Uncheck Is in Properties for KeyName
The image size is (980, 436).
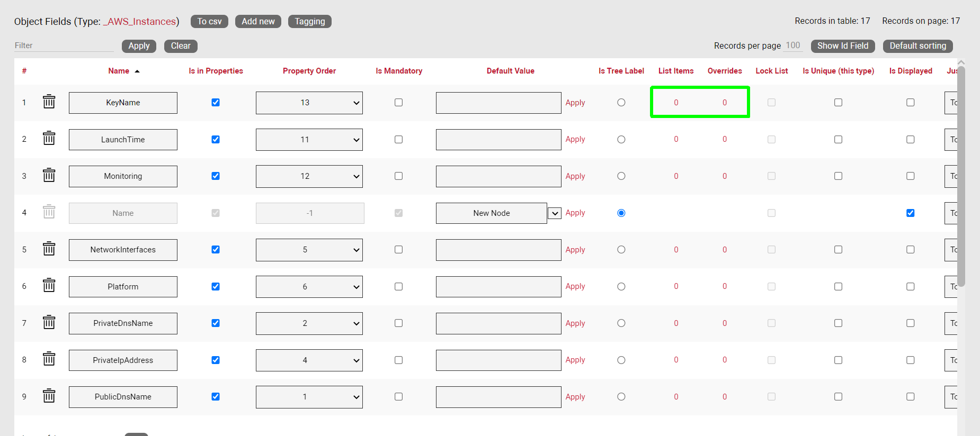click(x=216, y=103)
